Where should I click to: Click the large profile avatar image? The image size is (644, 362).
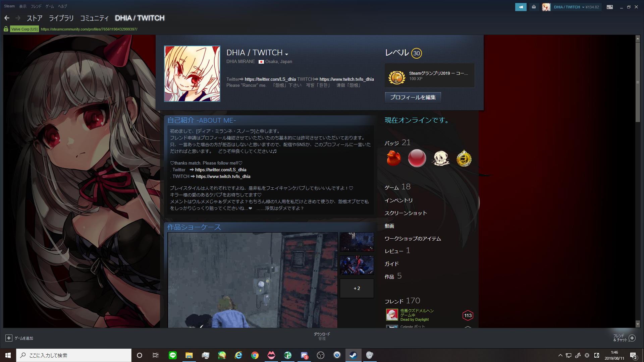192,74
